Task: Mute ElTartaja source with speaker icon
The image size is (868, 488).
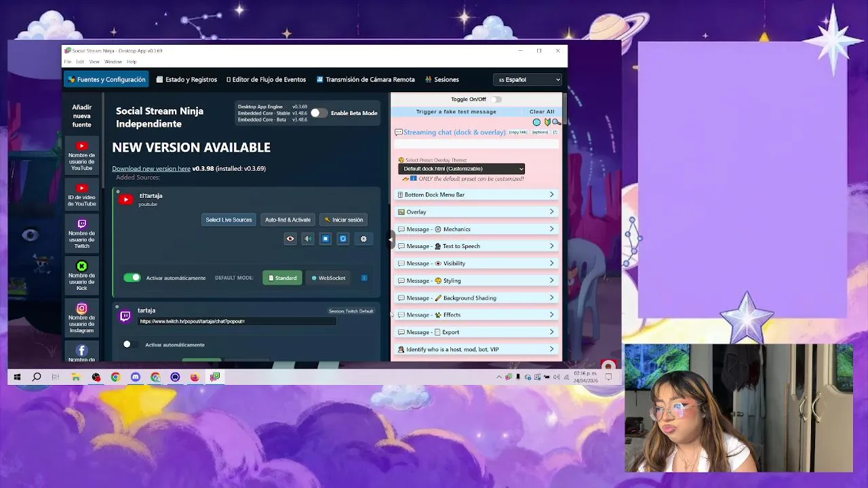Action: point(308,239)
